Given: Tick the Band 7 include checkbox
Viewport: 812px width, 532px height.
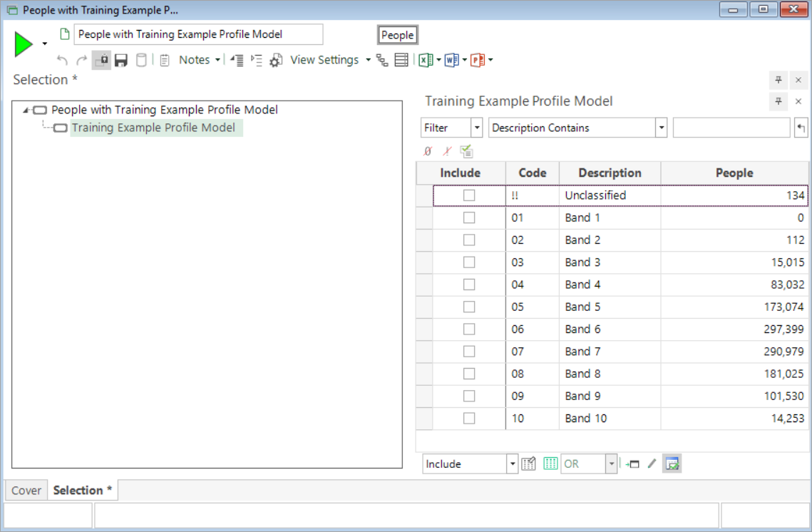Looking at the screenshot, I should 469,351.
